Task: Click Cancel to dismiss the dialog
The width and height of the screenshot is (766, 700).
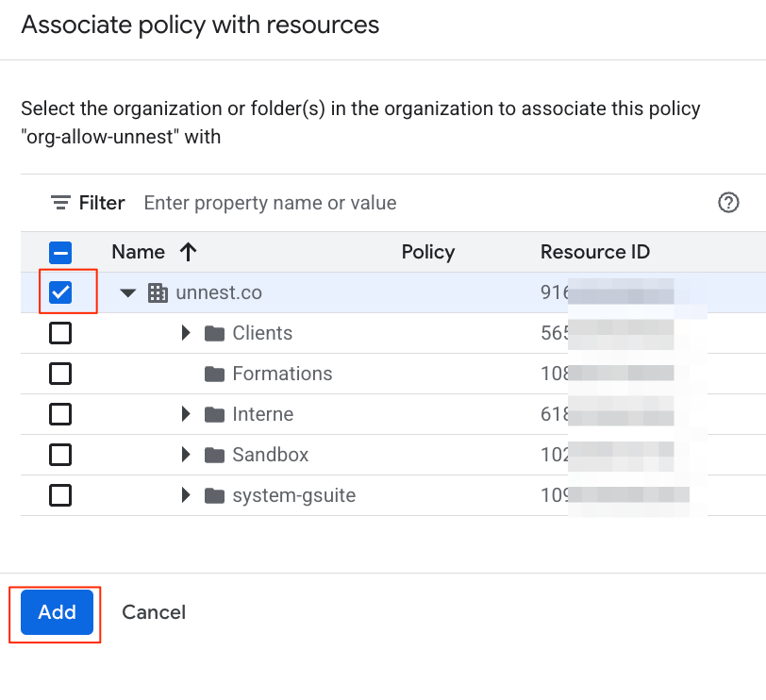Action: (154, 612)
